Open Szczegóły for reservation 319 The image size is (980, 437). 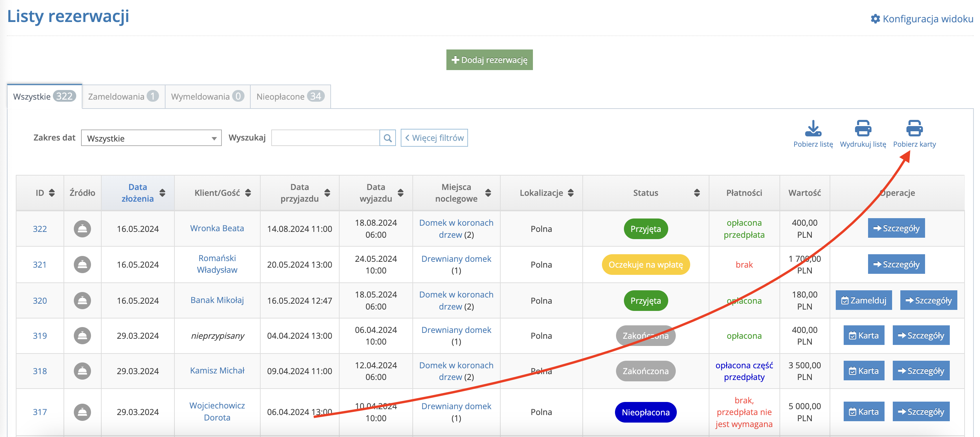click(921, 335)
